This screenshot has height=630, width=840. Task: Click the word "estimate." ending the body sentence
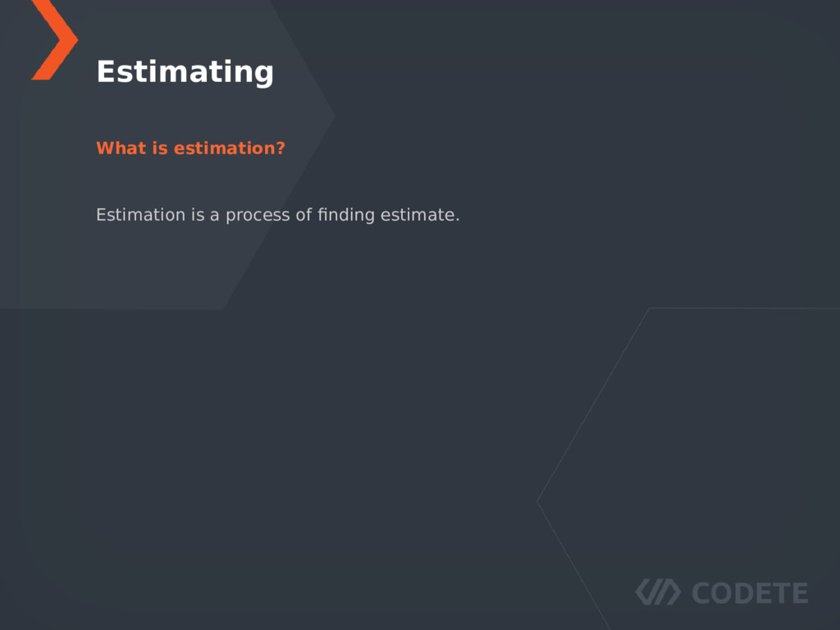tap(420, 215)
